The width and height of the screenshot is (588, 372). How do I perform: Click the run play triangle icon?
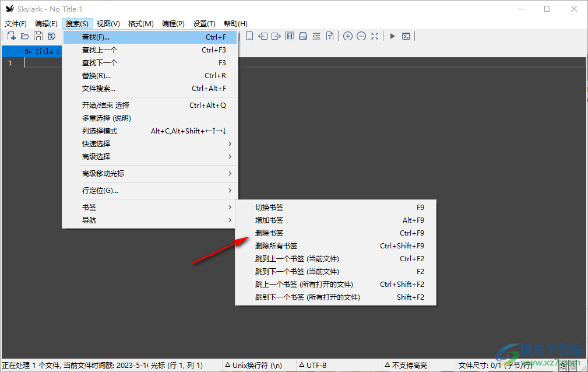393,36
